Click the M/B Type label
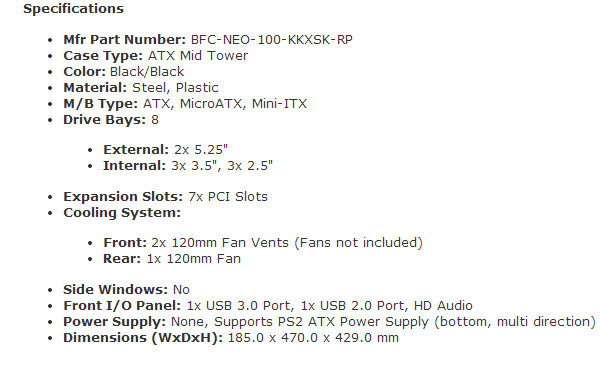 pos(100,104)
